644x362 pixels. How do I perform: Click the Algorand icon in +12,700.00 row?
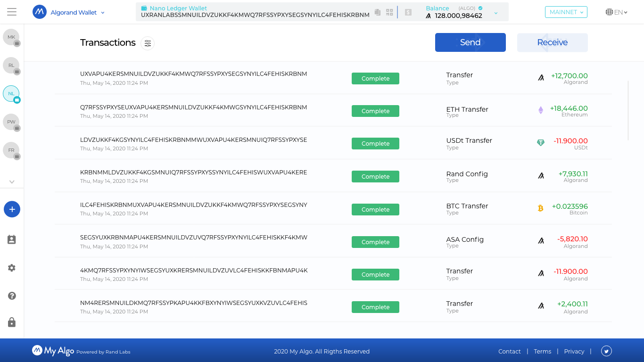coord(541,78)
